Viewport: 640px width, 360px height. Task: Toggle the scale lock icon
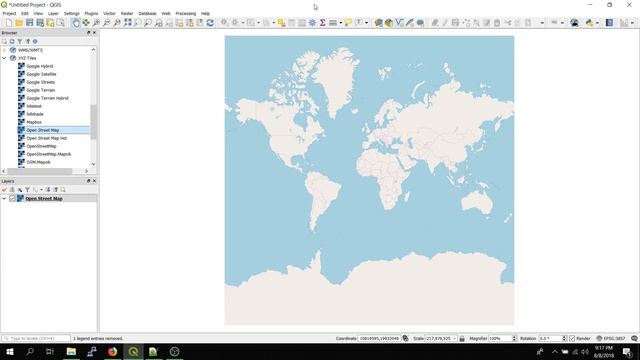coord(462,338)
